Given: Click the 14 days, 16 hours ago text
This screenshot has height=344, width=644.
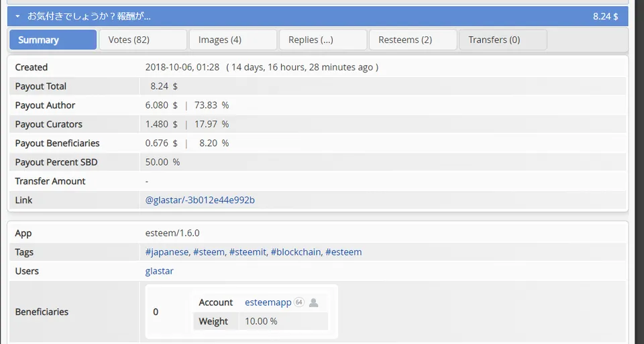Looking at the screenshot, I should coord(303,67).
